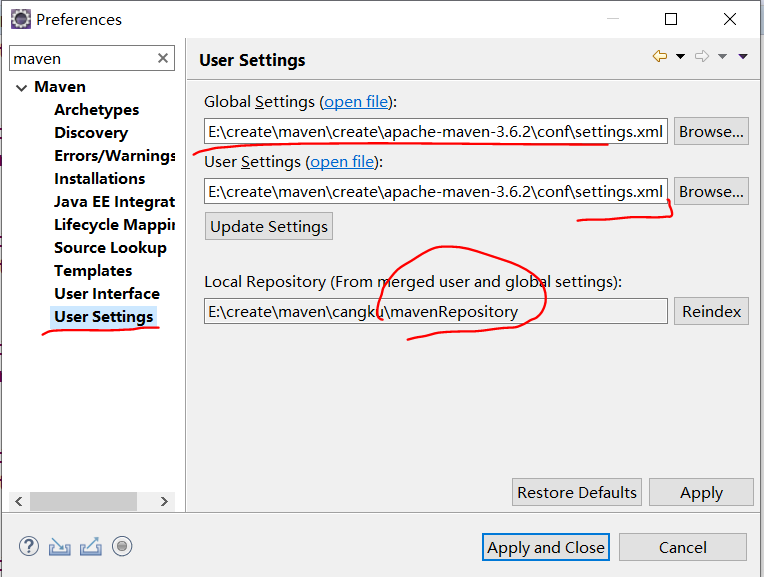Screen dimensions: 764x577
Task: Maximize the Preferences window
Action: coord(671,19)
